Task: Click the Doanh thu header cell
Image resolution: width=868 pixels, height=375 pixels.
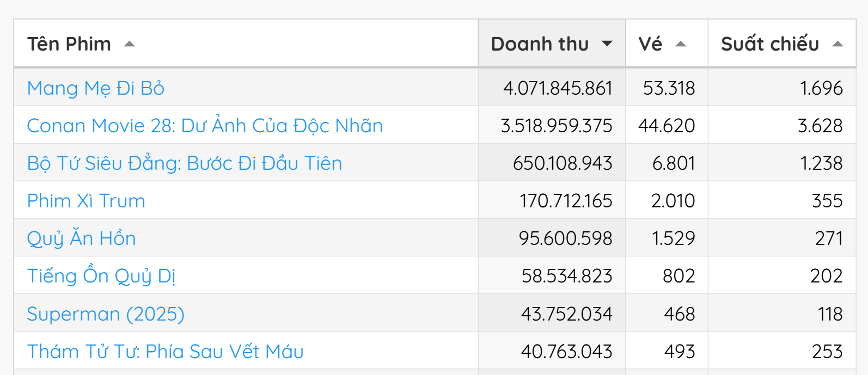Action: point(551,44)
